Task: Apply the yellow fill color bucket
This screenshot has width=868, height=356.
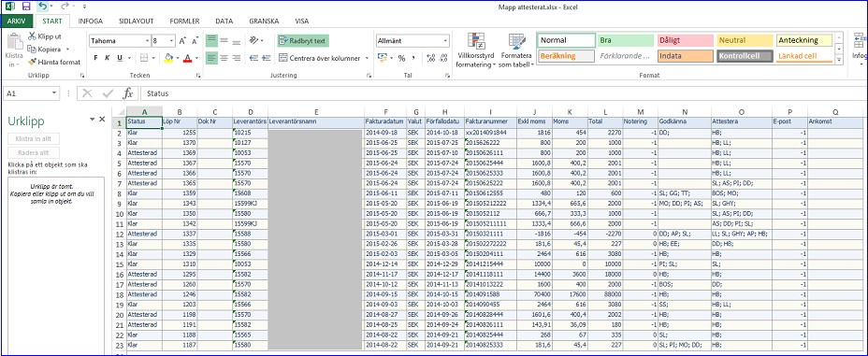Action: point(168,58)
